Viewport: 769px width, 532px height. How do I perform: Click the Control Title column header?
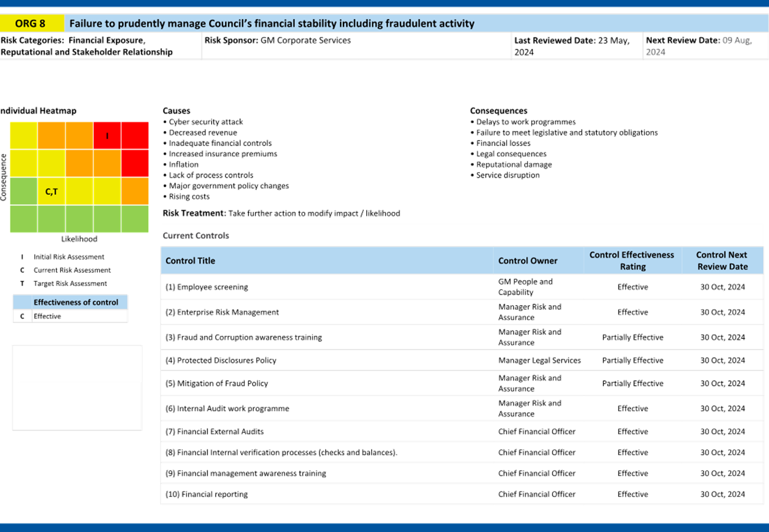[x=190, y=261]
